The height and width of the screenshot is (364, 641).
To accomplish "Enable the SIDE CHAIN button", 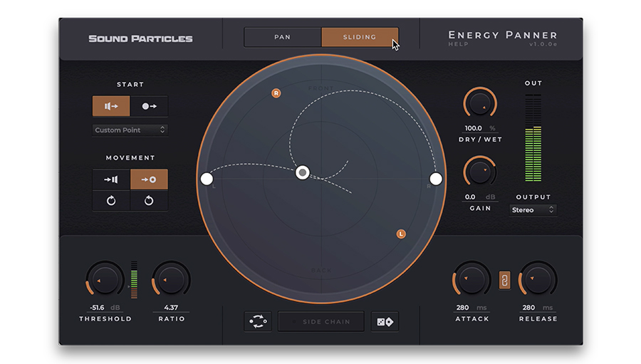I will point(321,322).
